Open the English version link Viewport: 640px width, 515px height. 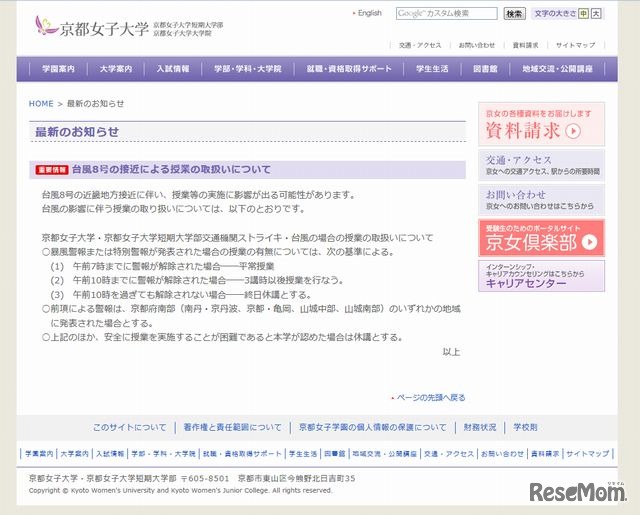click(369, 13)
